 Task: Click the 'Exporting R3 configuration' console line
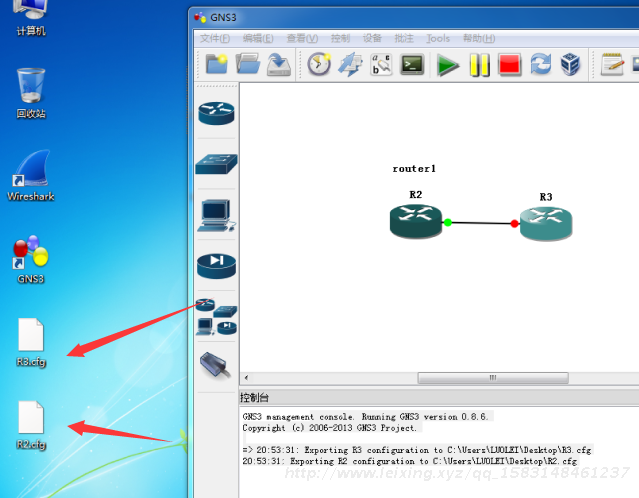coord(416,450)
